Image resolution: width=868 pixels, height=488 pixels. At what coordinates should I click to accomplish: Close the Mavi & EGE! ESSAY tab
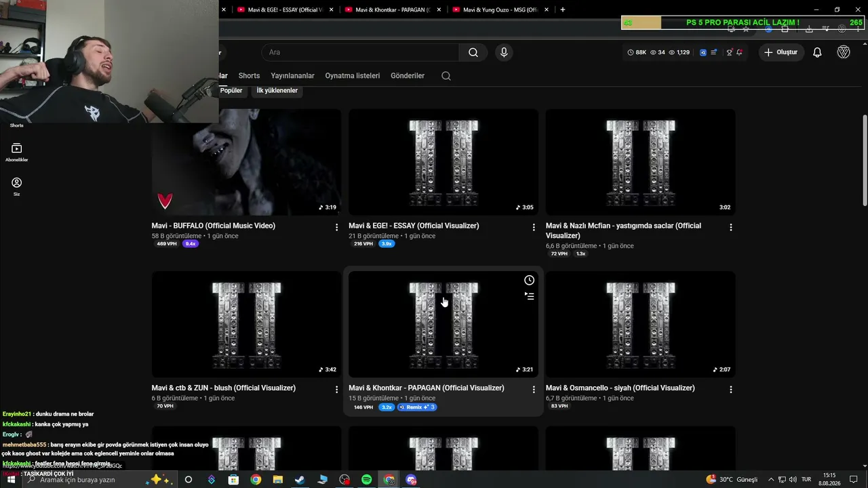(331, 9)
